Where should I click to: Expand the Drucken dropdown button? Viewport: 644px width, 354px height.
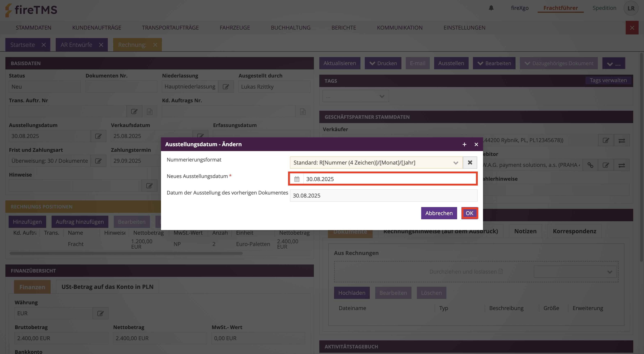pyautogui.click(x=383, y=63)
